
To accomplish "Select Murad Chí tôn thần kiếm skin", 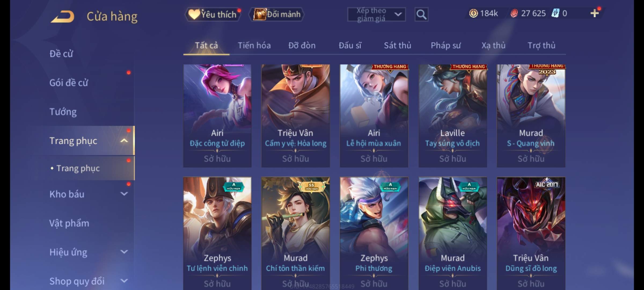I will point(295,233).
